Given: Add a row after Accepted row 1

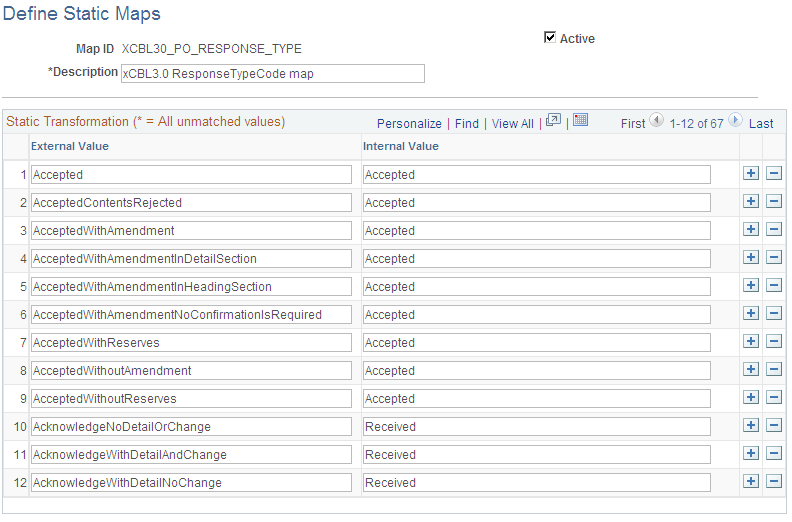Looking at the screenshot, I should [x=751, y=173].
